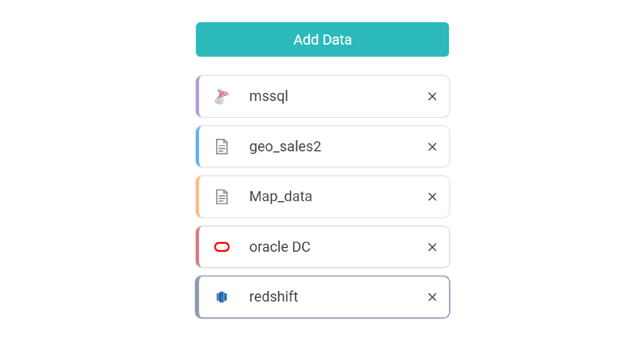Remove the geo_sales2 data source
644x343 pixels.
[432, 147]
